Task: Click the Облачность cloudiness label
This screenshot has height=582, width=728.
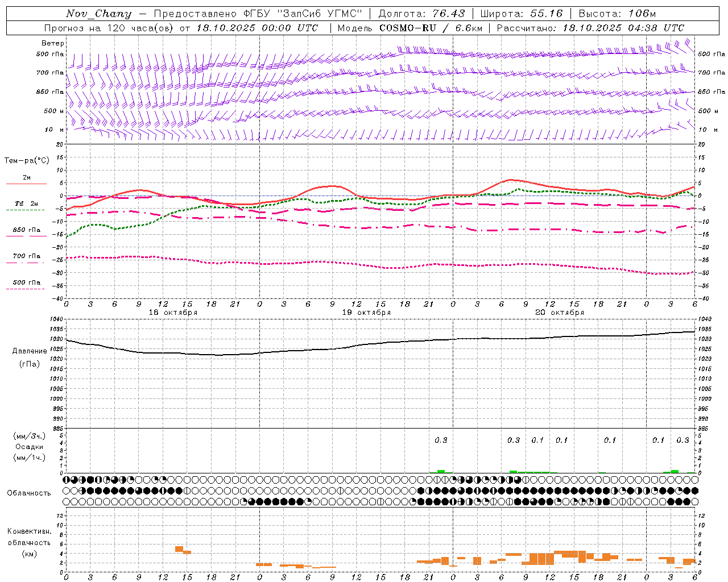Action: (x=29, y=493)
